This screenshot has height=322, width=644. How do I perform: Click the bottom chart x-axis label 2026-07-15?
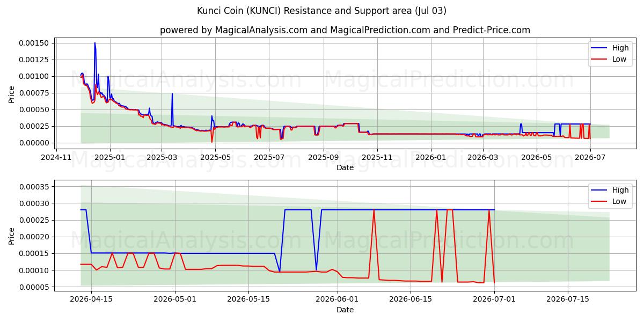pos(568,299)
